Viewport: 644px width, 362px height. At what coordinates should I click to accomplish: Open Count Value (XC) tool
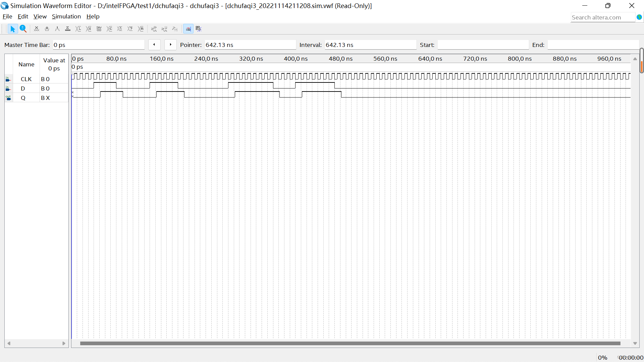109,29
